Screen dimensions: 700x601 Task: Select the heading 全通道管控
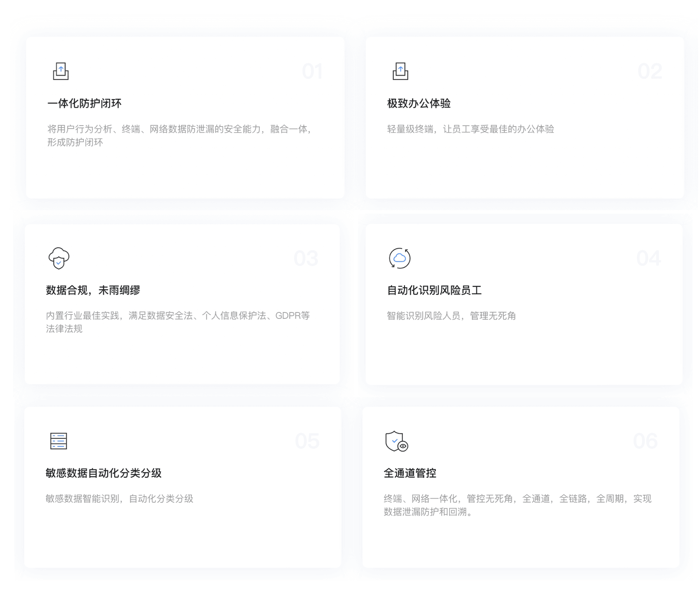[410, 473]
